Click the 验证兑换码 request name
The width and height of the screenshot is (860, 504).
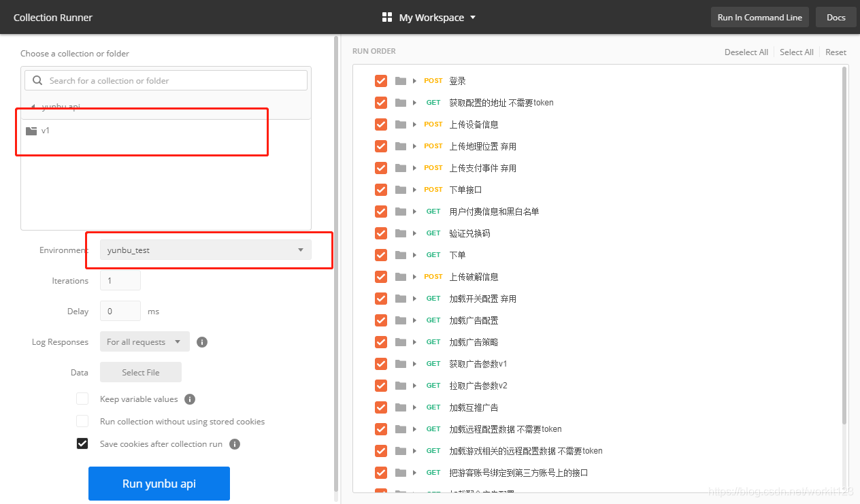coord(470,233)
